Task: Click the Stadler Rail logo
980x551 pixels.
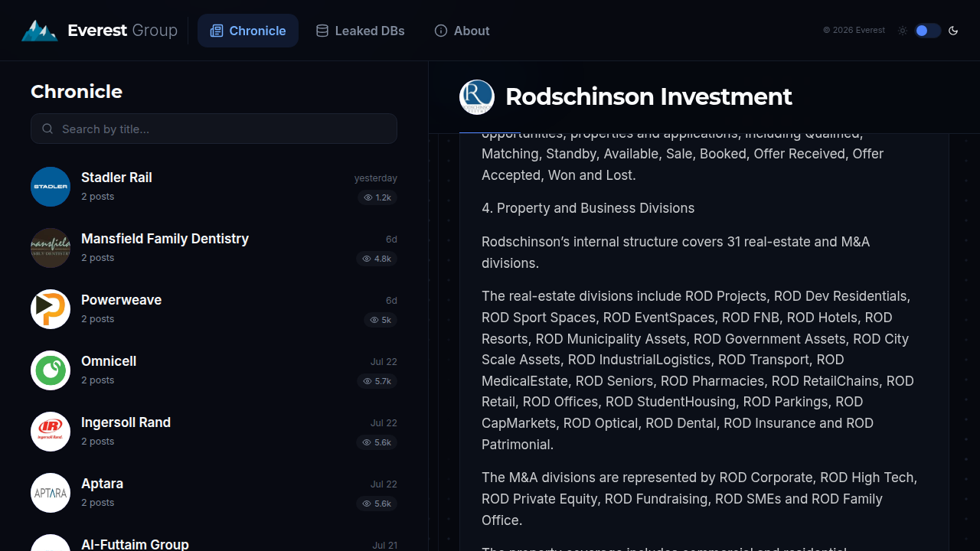Action: point(51,187)
